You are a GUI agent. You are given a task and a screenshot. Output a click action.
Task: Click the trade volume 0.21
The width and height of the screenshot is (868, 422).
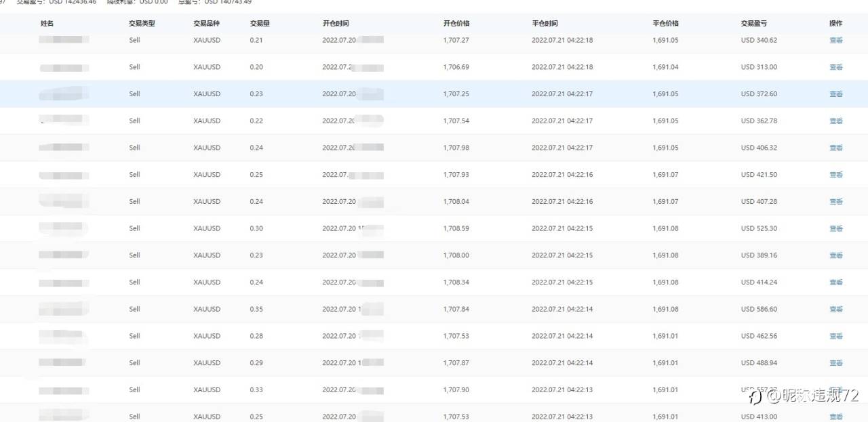[x=256, y=40]
